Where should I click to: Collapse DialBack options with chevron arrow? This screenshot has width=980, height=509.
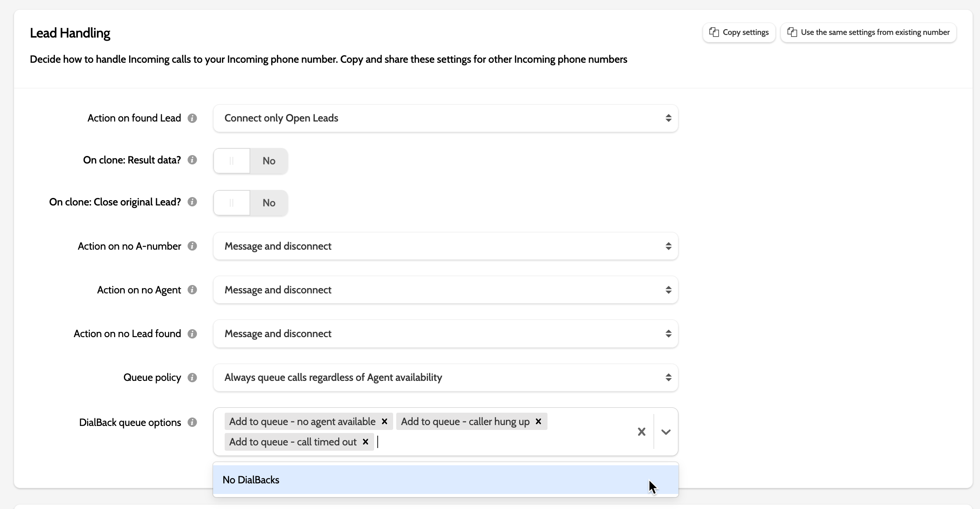[666, 432]
